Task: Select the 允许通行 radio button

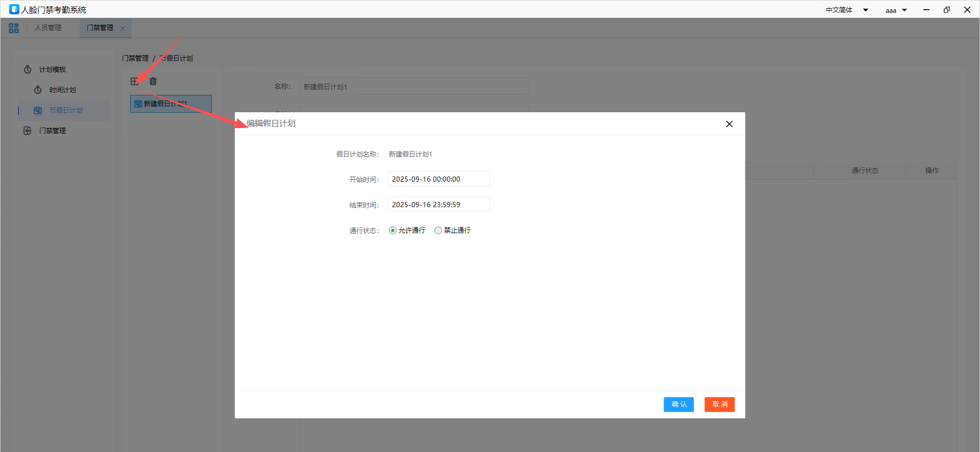Action: tap(393, 231)
